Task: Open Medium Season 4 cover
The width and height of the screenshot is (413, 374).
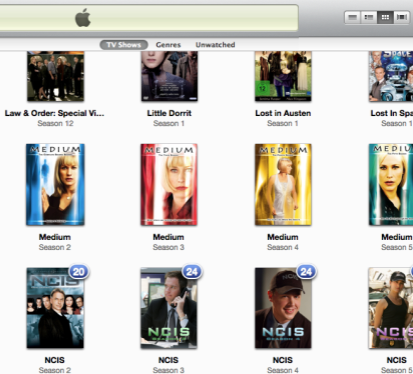Action: point(283,184)
